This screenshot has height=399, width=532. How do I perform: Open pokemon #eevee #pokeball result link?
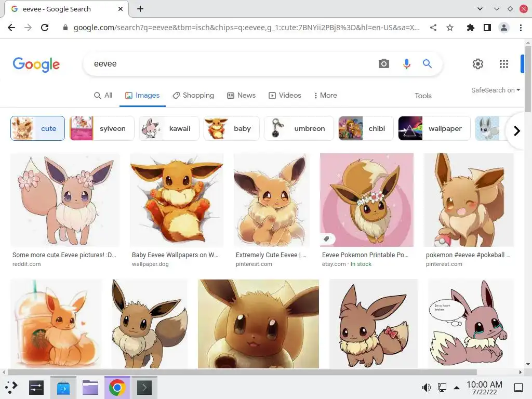(468, 255)
